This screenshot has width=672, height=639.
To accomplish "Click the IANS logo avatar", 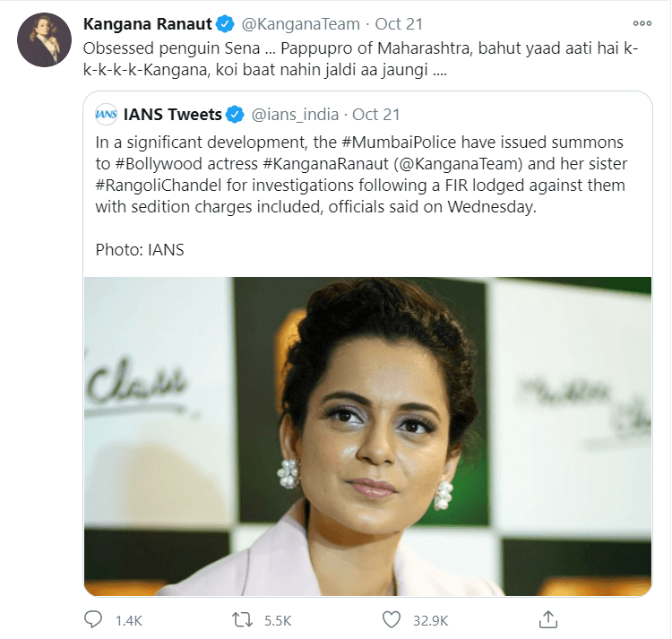I will [107, 115].
